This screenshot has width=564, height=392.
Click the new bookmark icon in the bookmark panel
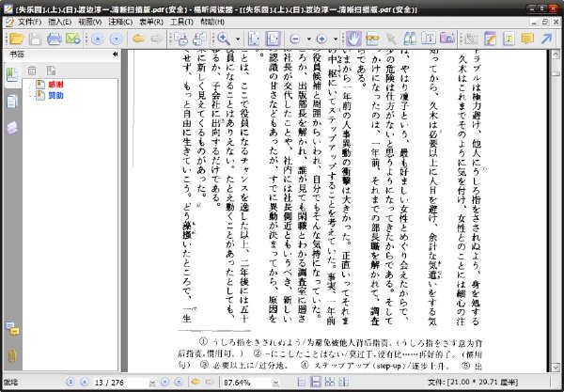[51, 71]
